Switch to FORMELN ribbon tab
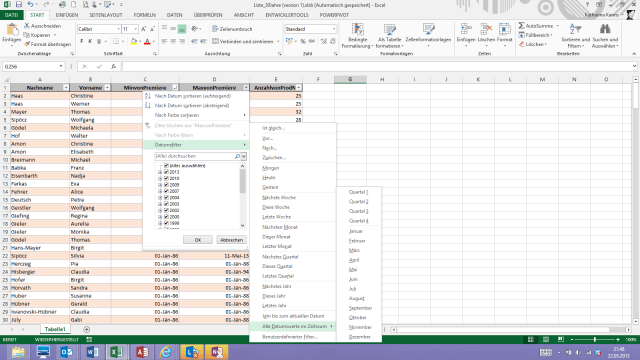The width and height of the screenshot is (640, 360). 144,15
